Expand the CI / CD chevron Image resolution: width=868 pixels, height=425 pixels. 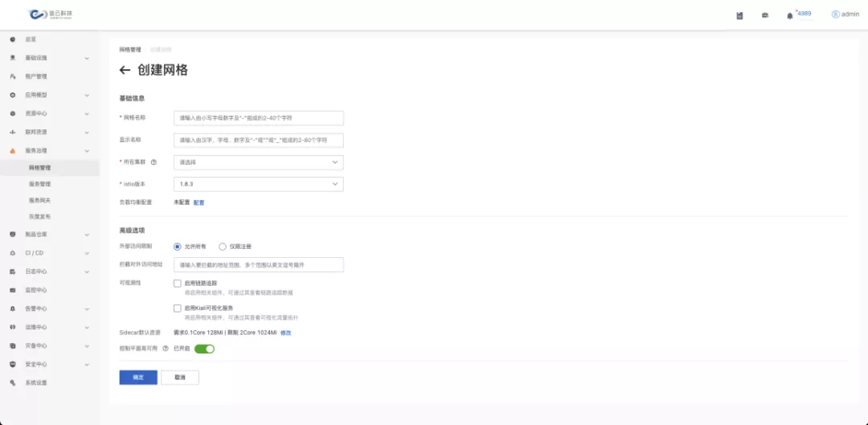[87, 253]
